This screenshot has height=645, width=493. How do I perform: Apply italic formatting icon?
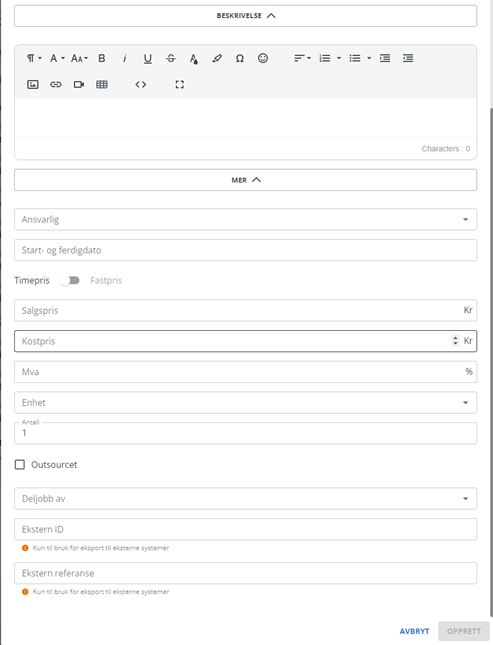pyautogui.click(x=125, y=58)
